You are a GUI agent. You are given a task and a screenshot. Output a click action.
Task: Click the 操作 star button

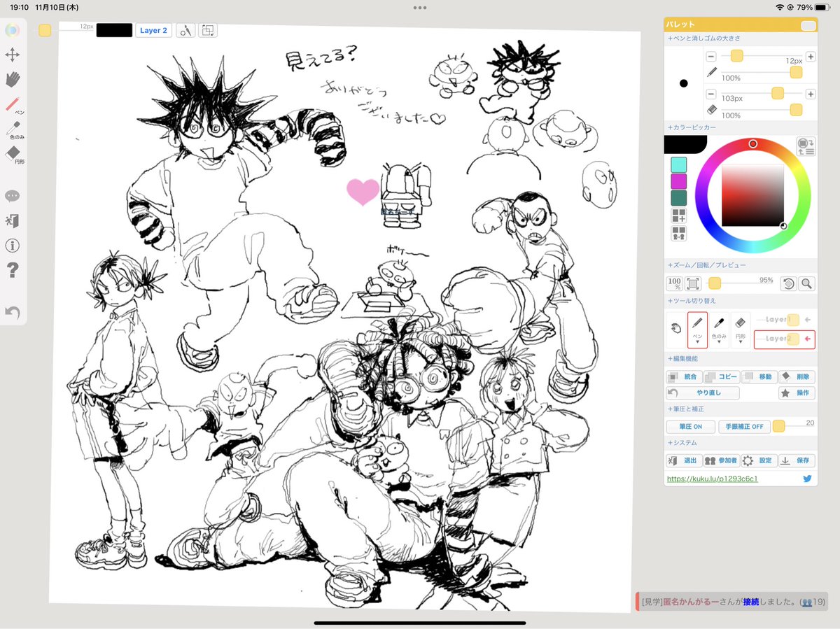coord(797,393)
